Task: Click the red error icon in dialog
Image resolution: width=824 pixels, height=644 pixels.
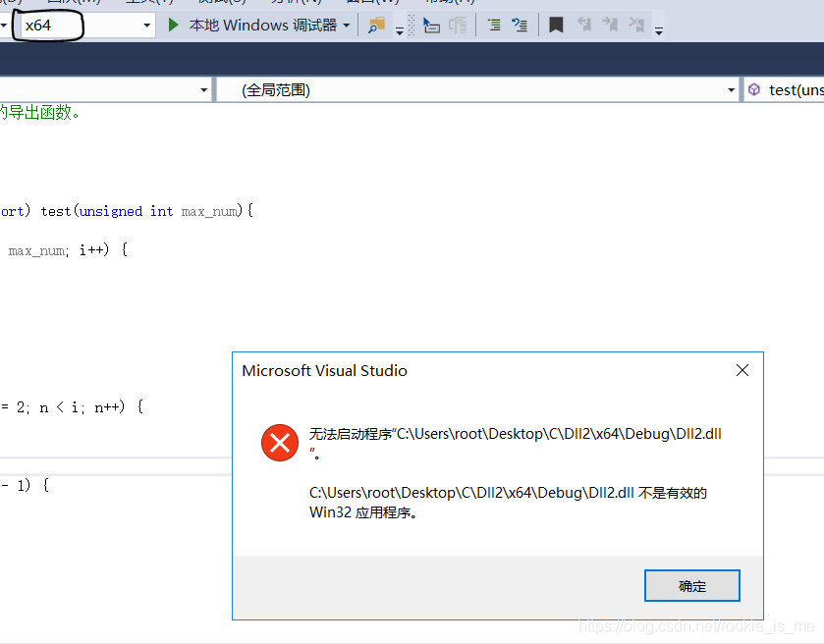Action: 280,443
